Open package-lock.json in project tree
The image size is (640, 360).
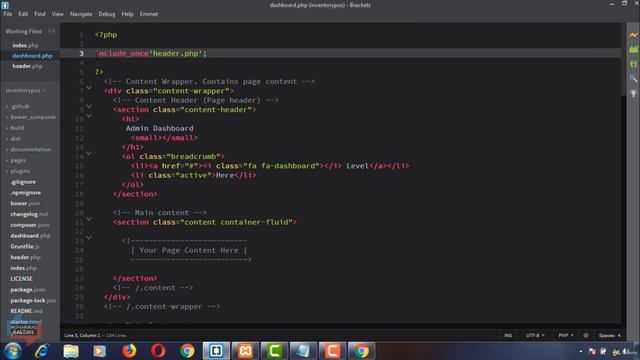coord(33,300)
